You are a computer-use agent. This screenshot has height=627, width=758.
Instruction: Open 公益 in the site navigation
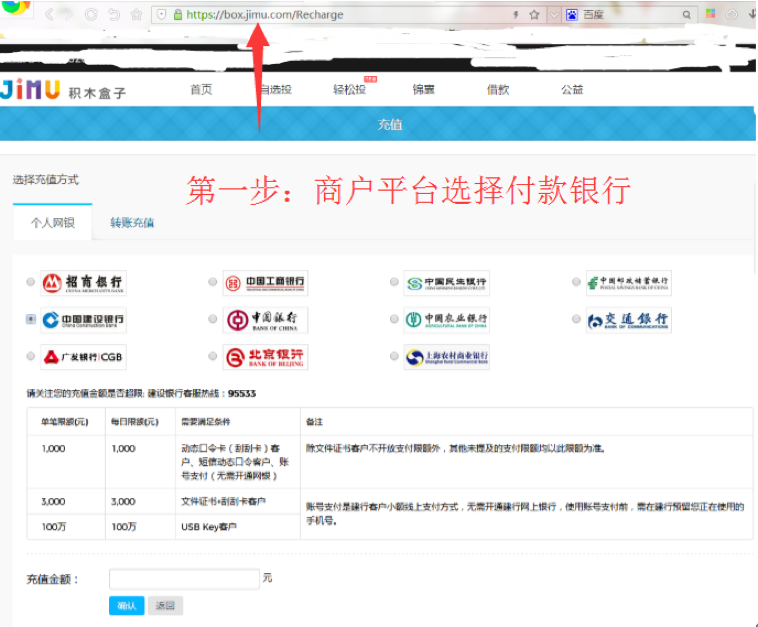tap(572, 89)
